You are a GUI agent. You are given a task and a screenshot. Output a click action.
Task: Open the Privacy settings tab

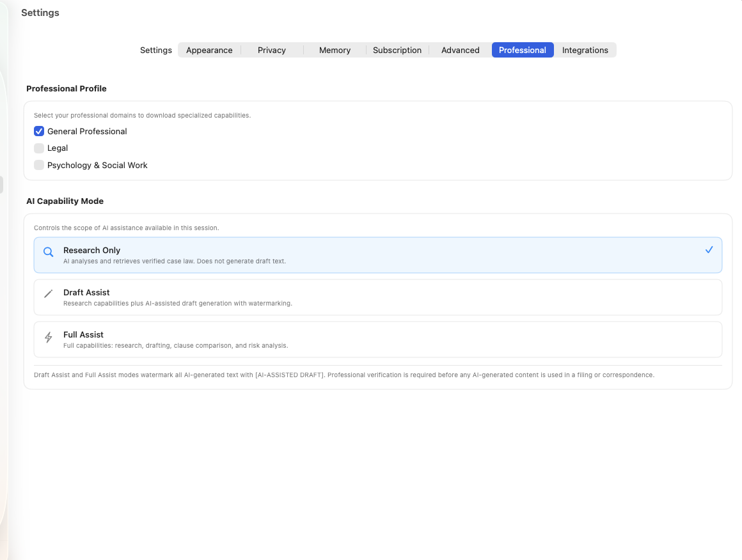point(271,50)
